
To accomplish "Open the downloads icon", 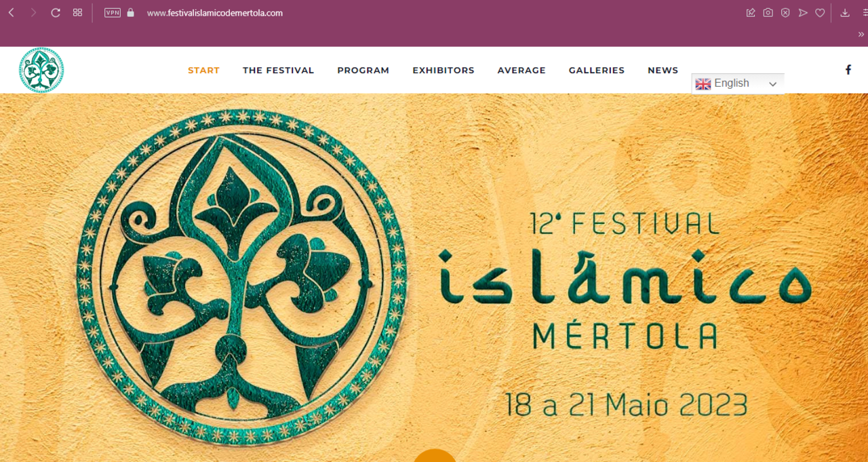I will pos(845,12).
